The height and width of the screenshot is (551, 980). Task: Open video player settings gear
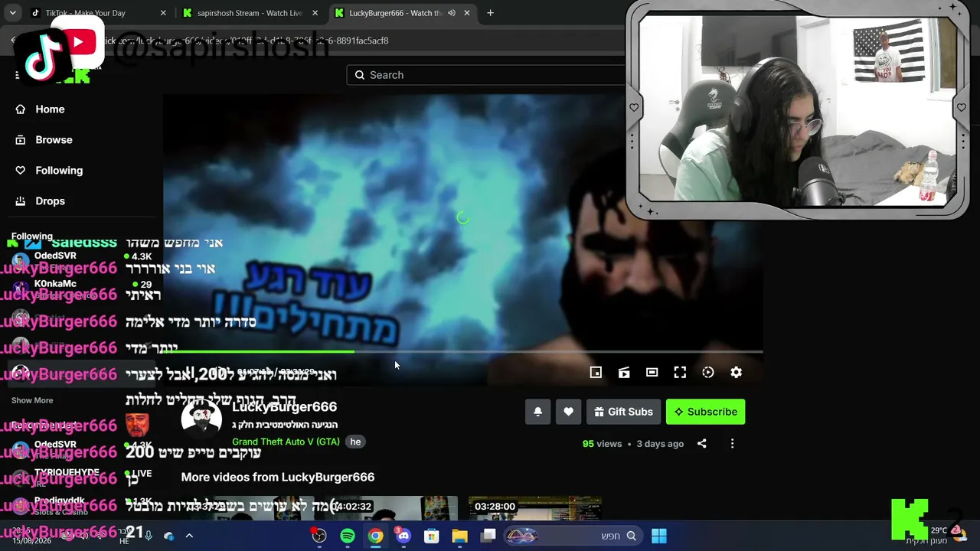coord(736,372)
